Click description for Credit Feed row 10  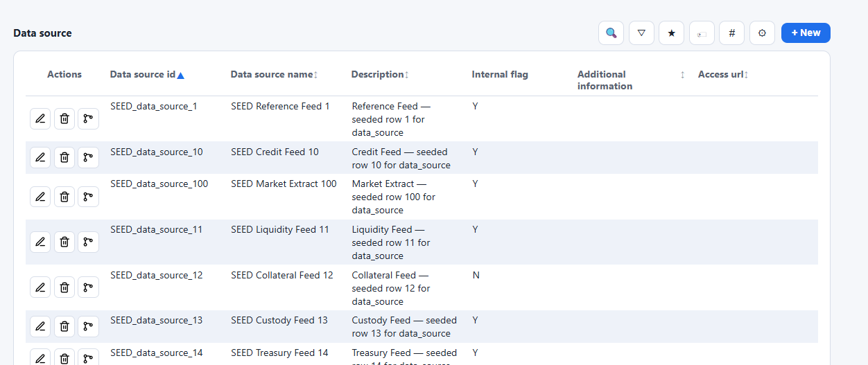401,159
